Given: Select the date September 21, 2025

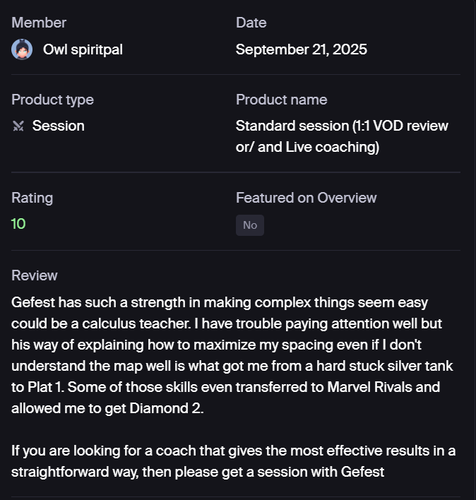Looking at the screenshot, I should coord(301,50).
